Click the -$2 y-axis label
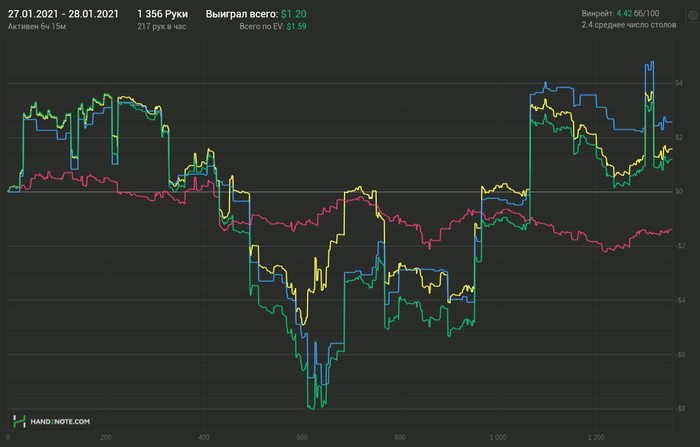The image size is (700, 447). 680,246
